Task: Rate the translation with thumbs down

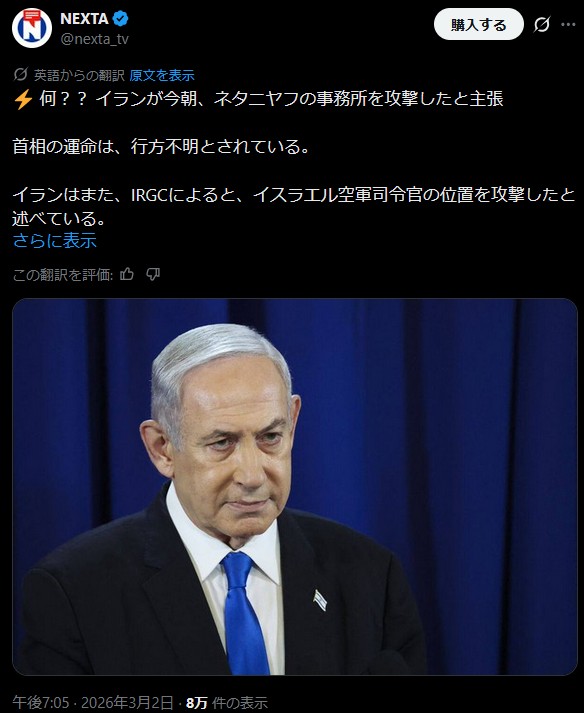Action: pyautogui.click(x=153, y=274)
